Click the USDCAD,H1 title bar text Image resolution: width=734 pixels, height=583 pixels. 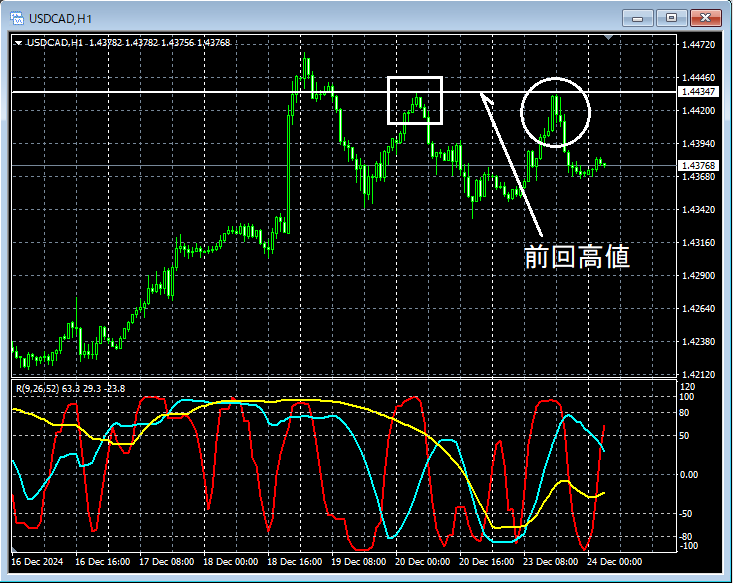[60, 19]
